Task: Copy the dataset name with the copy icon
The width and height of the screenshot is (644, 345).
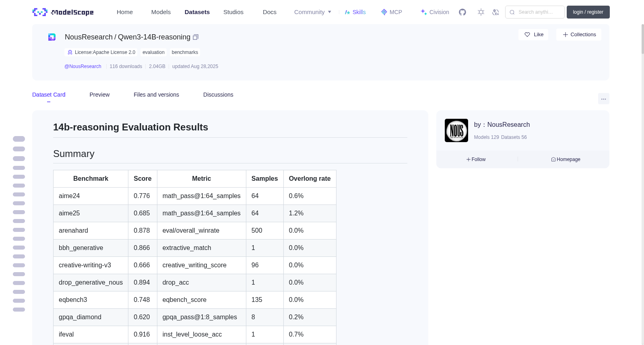Action: (x=196, y=37)
